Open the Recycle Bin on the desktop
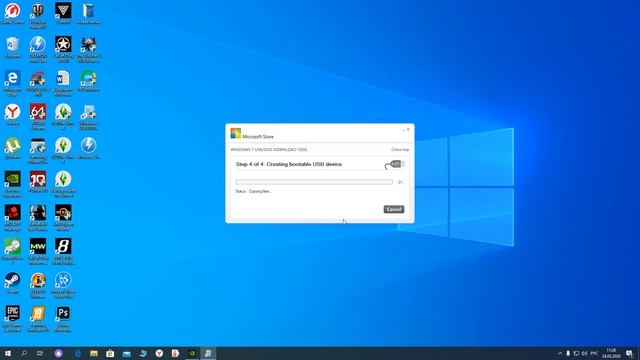Viewport: 640px width, 360px height. click(x=13, y=47)
